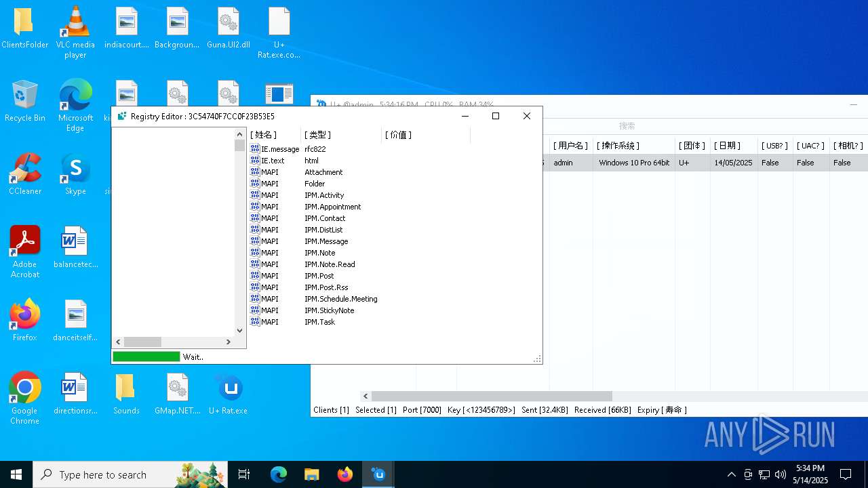Select the directionsr Word document icon
The width and height of the screenshot is (868, 488).
pyautogui.click(x=75, y=394)
